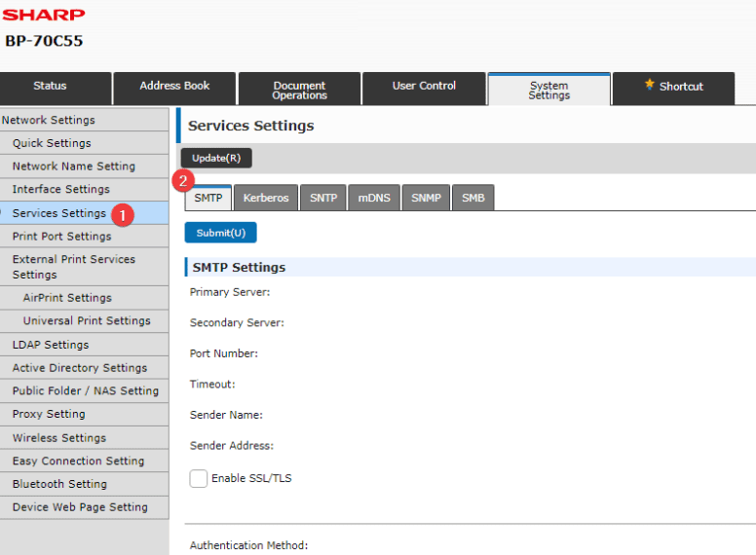This screenshot has width=756, height=555.
Task: Open the Document Operations tab
Action: click(299, 90)
